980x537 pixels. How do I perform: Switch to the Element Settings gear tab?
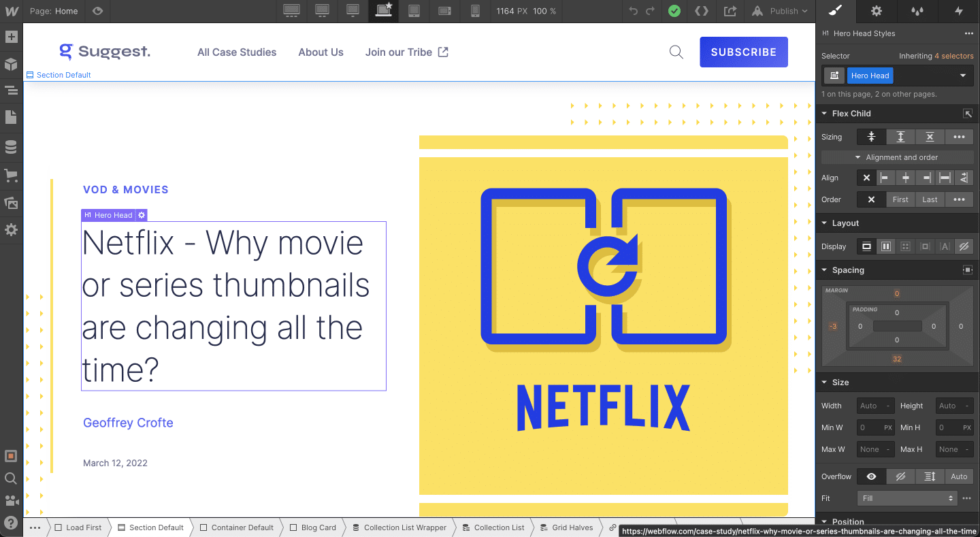(877, 11)
